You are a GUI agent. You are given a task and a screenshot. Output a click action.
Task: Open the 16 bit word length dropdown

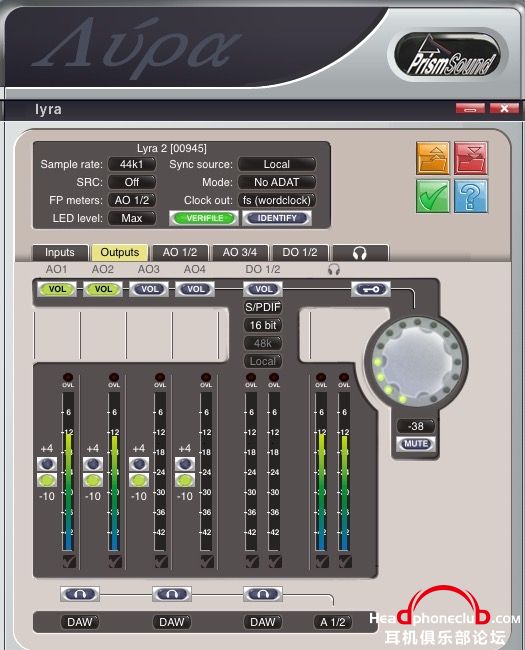click(x=262, y=325)
